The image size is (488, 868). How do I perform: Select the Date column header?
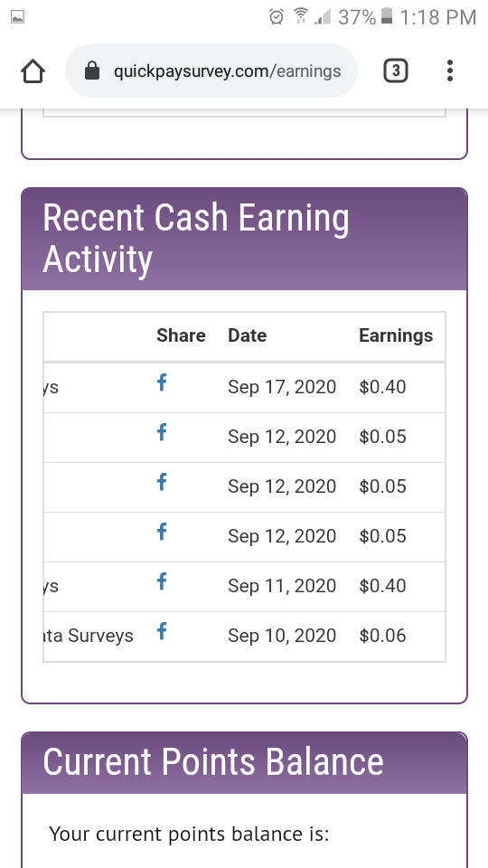click(248, 335)
